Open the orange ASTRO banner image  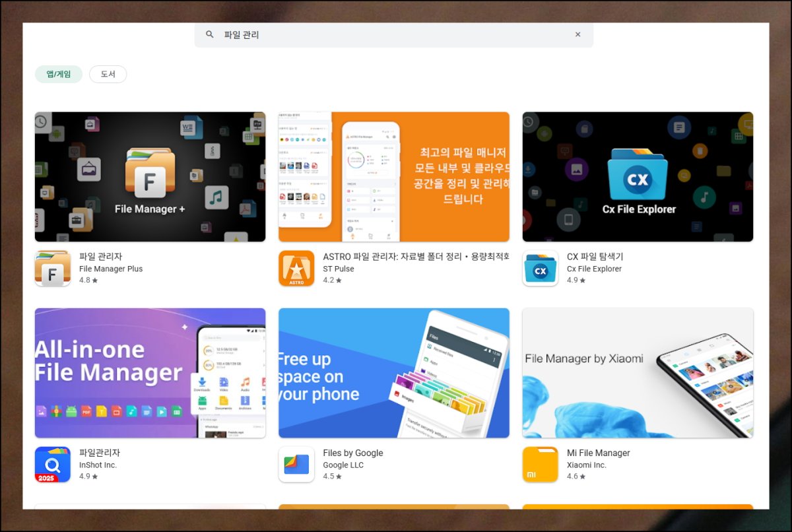[394, 177]
